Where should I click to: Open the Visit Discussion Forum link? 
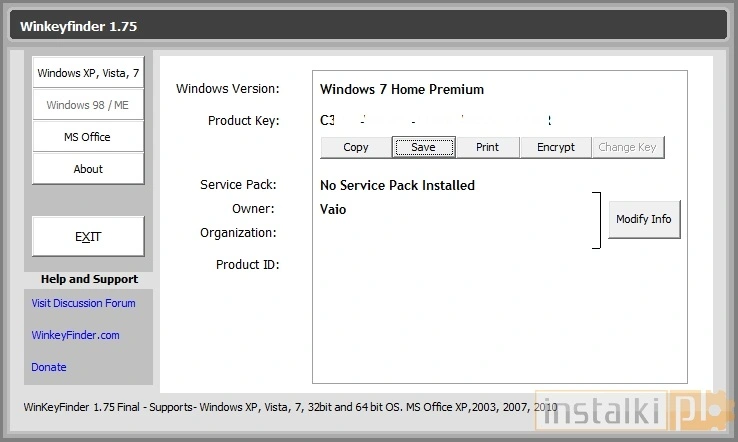83,303
